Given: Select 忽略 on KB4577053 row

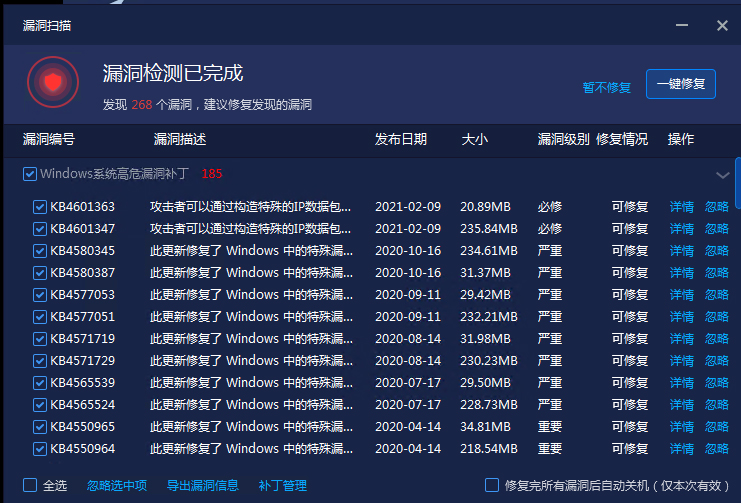Looking at the screenshot, I should [x=717, y=295].
